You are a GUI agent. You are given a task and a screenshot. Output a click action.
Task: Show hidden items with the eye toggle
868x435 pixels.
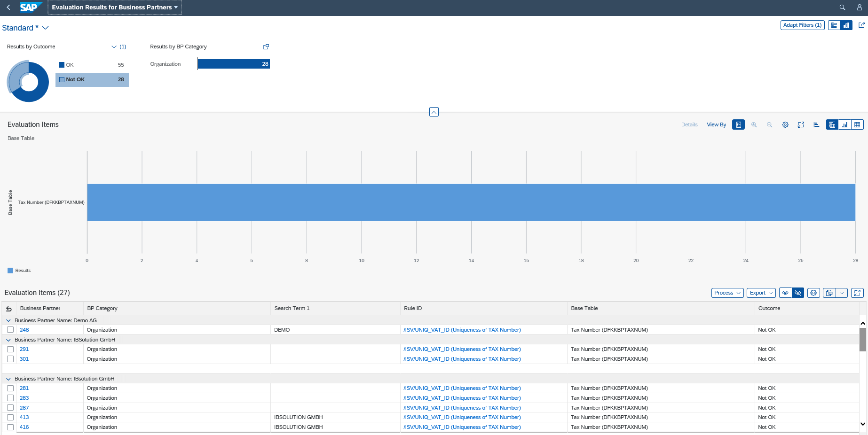[785, 293]
